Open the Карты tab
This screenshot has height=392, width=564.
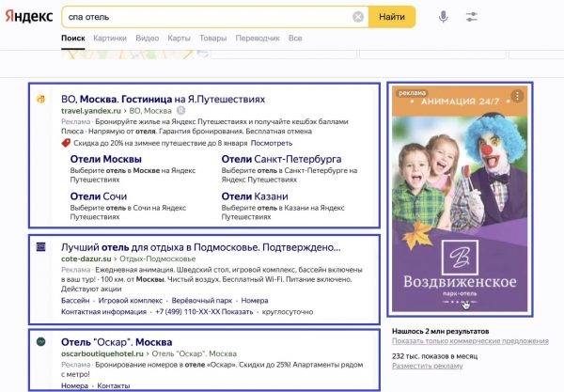click(x=179, y=39)
